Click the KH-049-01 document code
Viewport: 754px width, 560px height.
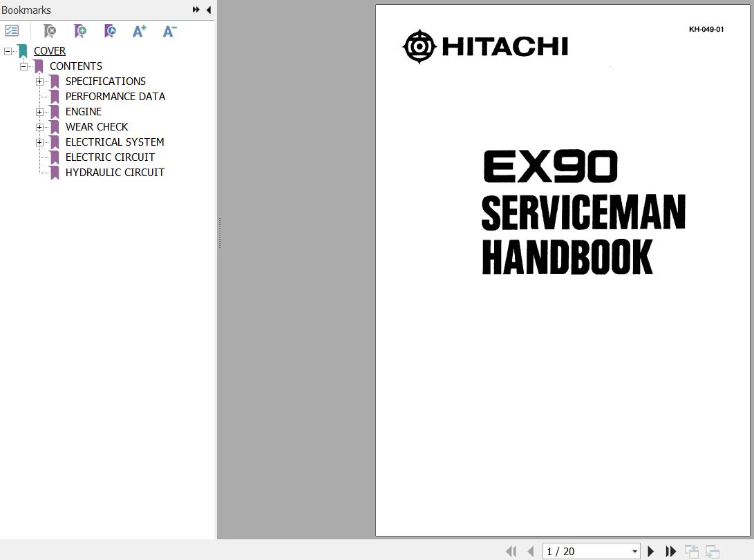[706, 29]
